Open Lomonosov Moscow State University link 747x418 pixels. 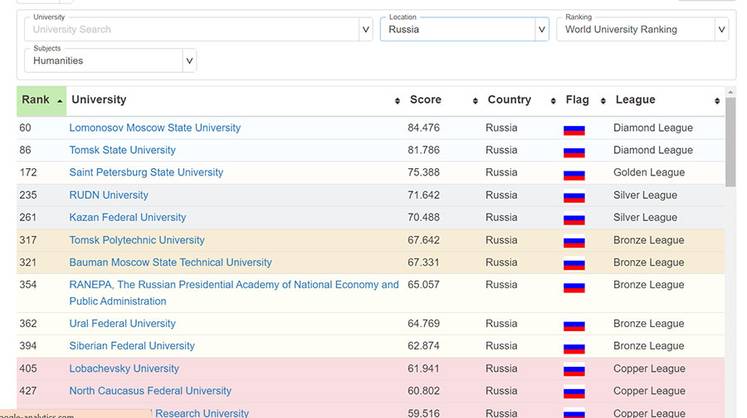pos(155,128)
